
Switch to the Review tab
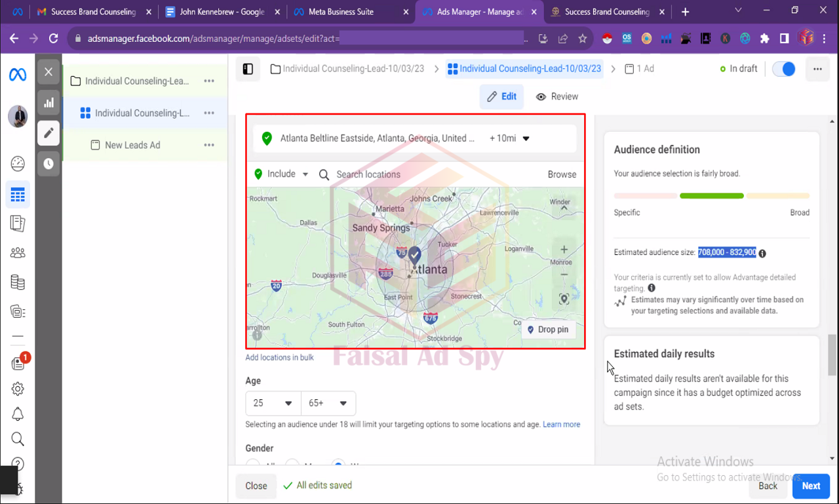(x=556, y=96)
